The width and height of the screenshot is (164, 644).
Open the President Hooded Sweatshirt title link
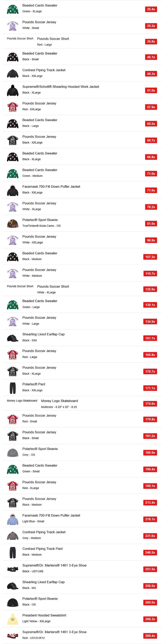(x=44, y=615)
